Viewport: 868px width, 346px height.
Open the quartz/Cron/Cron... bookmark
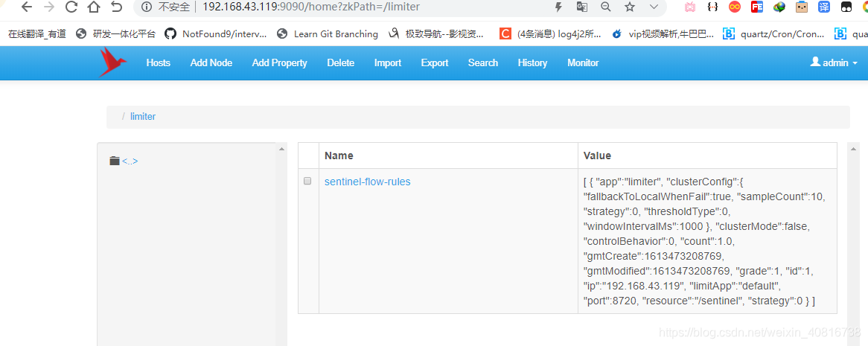pyautogui.click(x=774, y=33)
